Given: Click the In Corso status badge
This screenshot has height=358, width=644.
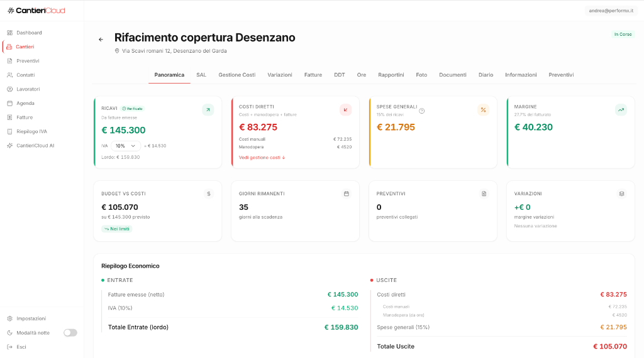Looking at the screenshot, I should pyautogui.click(x=623, y=35).
